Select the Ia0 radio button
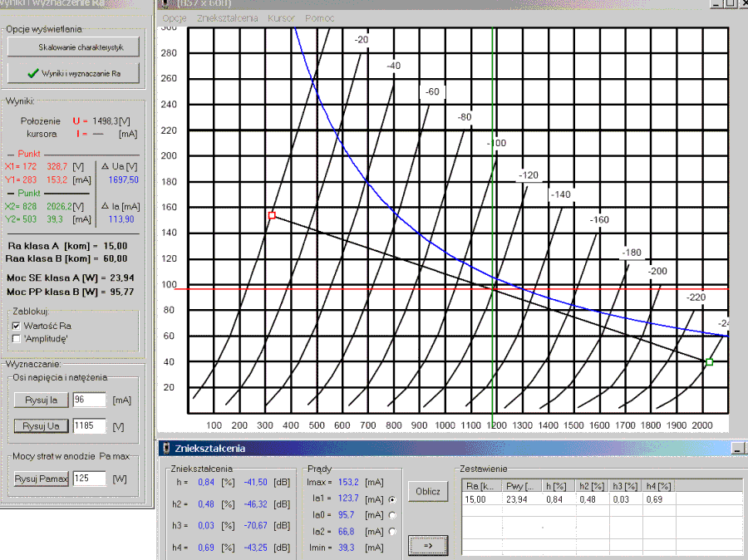 392,515
